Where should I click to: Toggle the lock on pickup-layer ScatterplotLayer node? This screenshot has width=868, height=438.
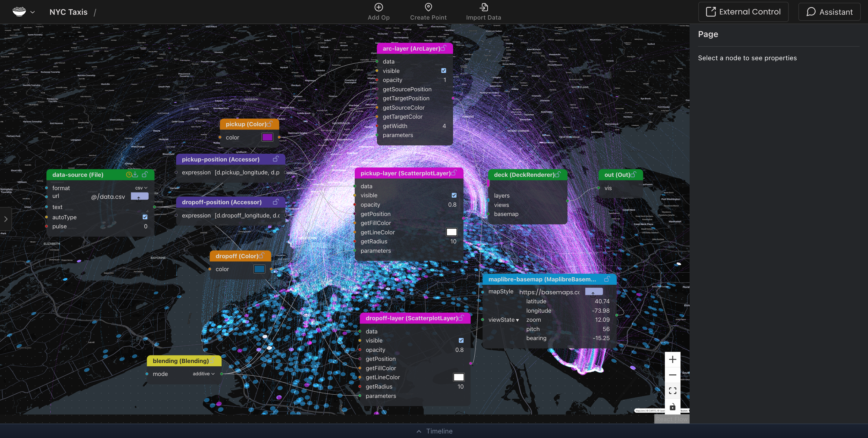454,173
